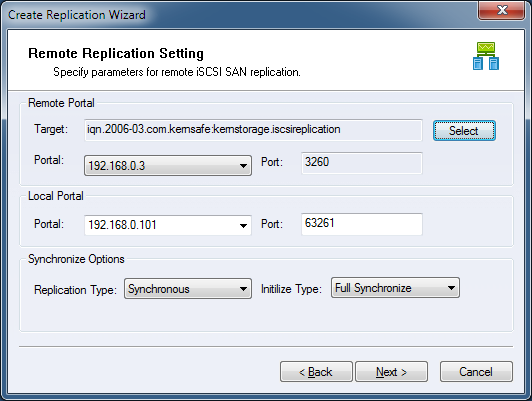Click the Select button next to Target
This screenshot has width=532, height=401.
(464, 131)
